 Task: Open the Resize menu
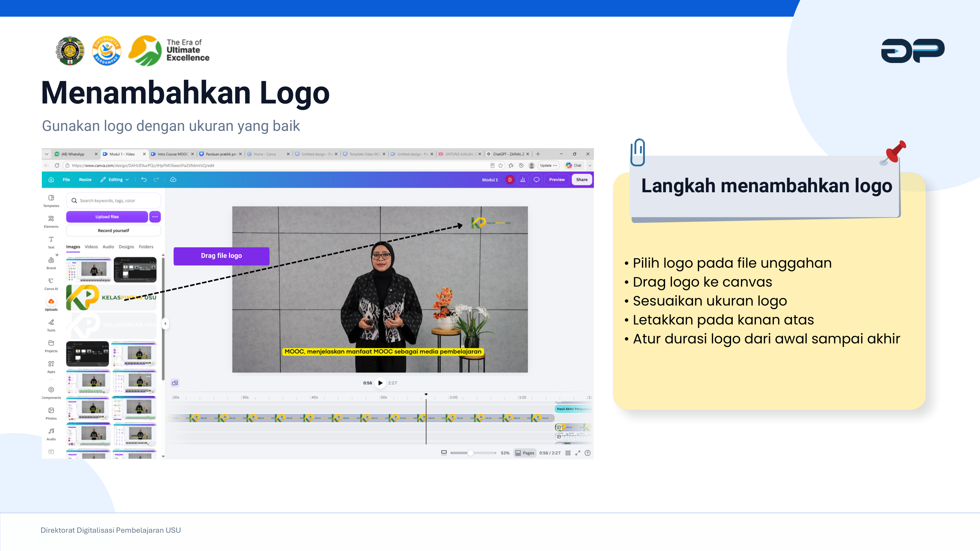click(x=85, y=180)
